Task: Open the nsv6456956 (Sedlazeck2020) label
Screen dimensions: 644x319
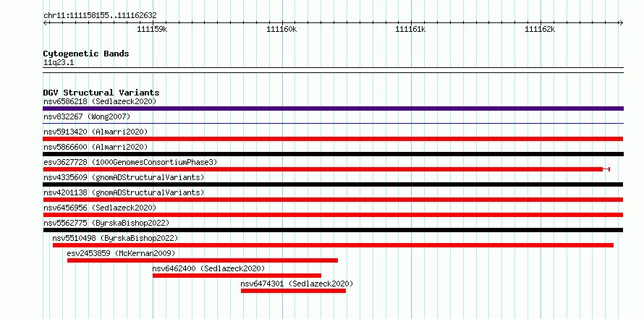Action: click(100, 208)
